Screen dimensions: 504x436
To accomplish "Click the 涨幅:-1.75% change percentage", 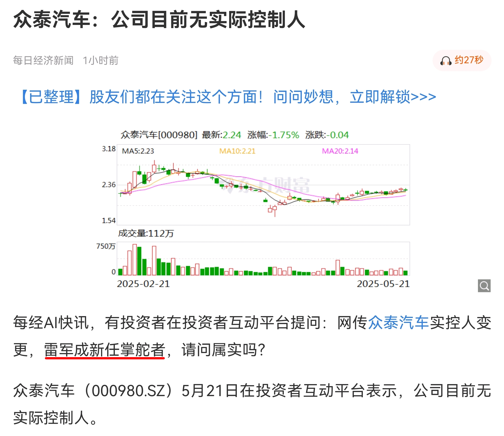I will (x=273, y=135).
